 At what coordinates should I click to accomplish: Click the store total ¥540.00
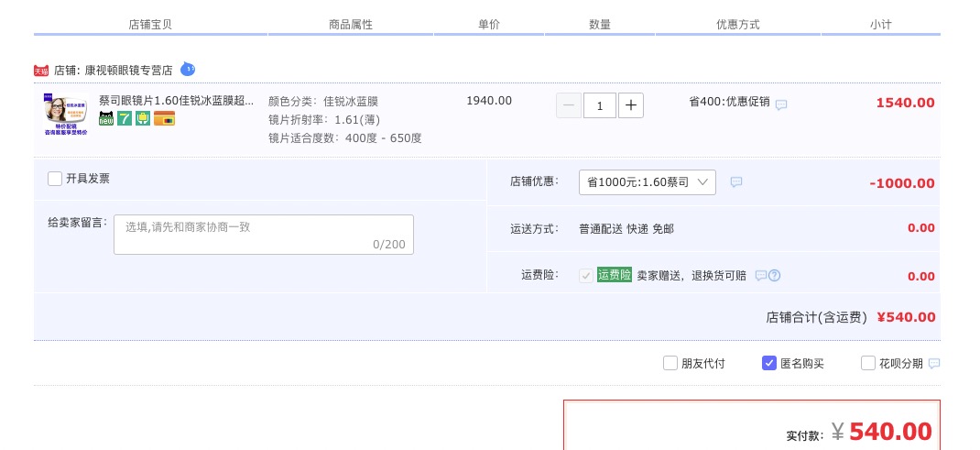click(x=906, y=317)
